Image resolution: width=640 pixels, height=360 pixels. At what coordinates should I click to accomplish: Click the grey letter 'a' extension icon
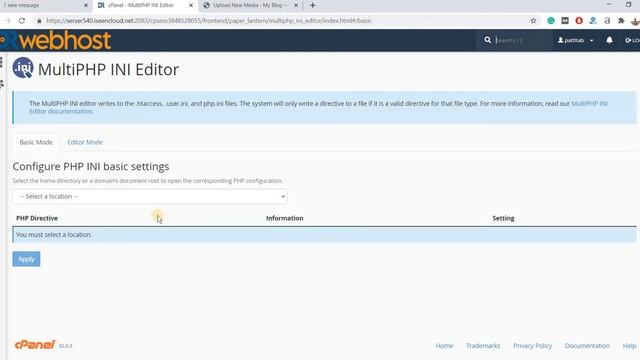click(x=607, y=20)
